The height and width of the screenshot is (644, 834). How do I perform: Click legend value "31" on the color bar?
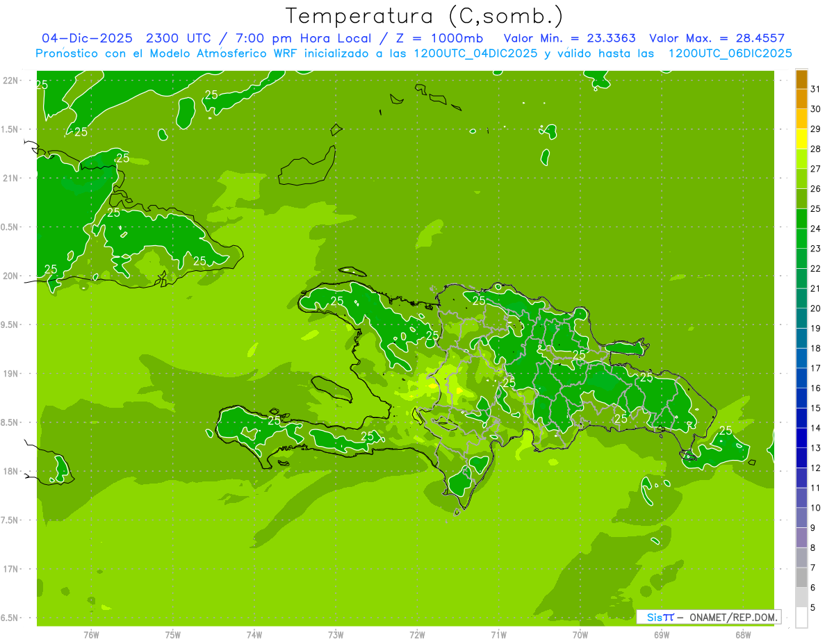(815, 89)
